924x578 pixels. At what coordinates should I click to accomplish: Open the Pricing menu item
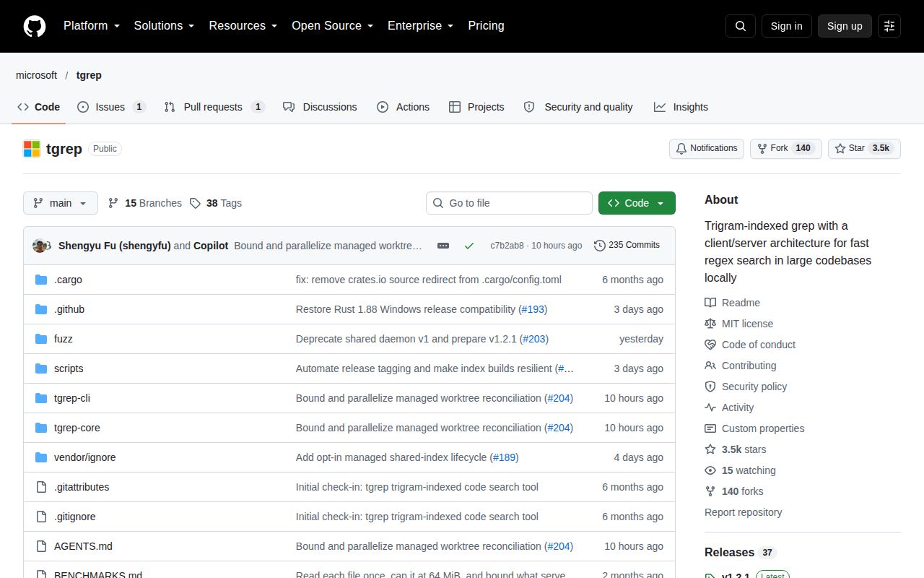coord(486,26)
